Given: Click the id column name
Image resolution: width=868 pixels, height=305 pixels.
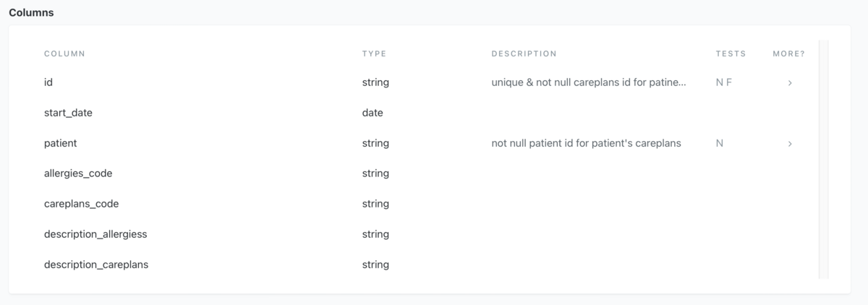Looking at the screenshot, I should (x=48, y=82).
